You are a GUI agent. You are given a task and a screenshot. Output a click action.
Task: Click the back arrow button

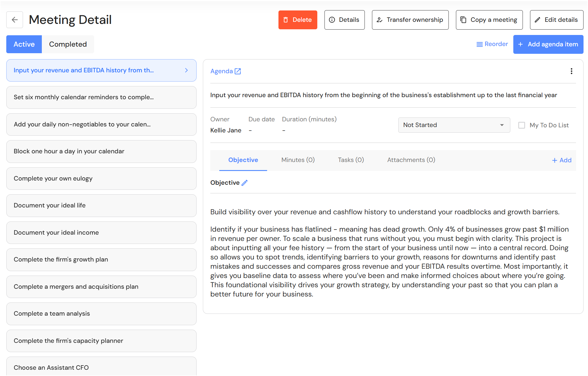click(x=15, y=20)
